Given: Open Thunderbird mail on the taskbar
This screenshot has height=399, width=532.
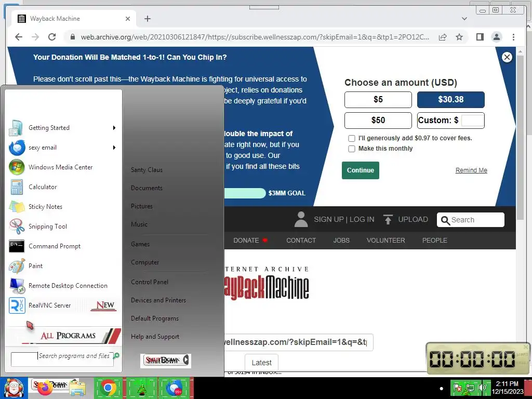Looking at the screenshot, I should coord(175,388).
